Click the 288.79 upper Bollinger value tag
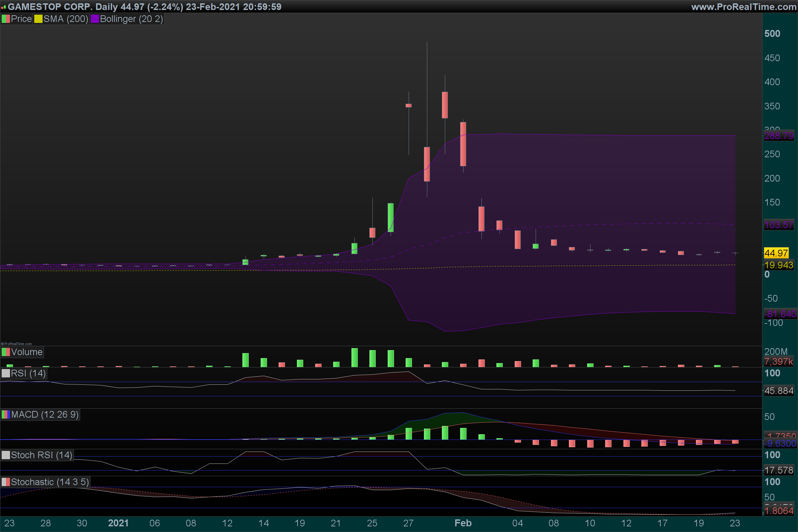 779,136
